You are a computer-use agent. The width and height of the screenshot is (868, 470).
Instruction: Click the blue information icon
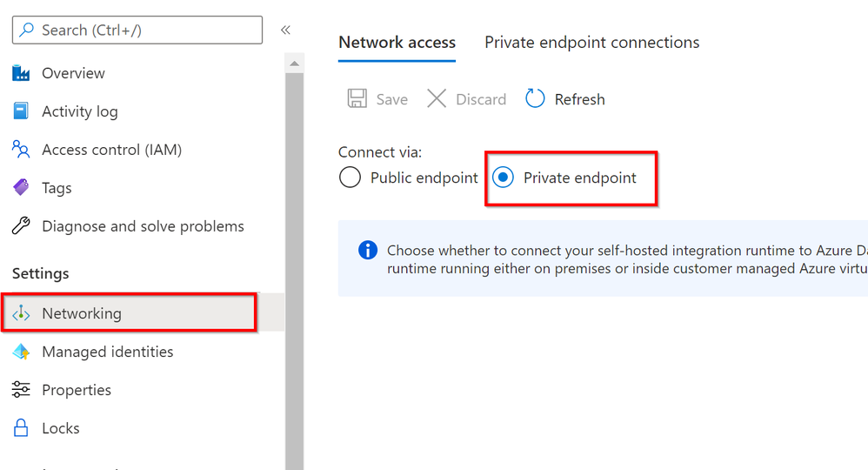coord(368,251)
